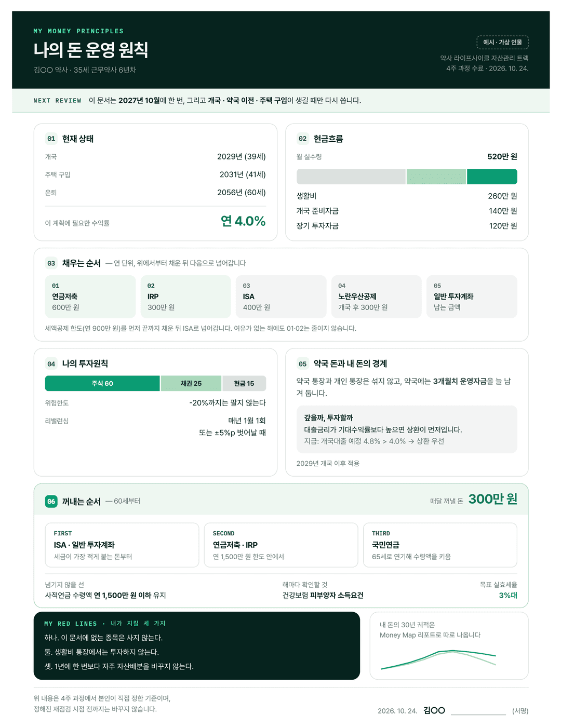
Task: Select the text '-20%까지는 팔지 않는다'
Action: pos(228,403)
